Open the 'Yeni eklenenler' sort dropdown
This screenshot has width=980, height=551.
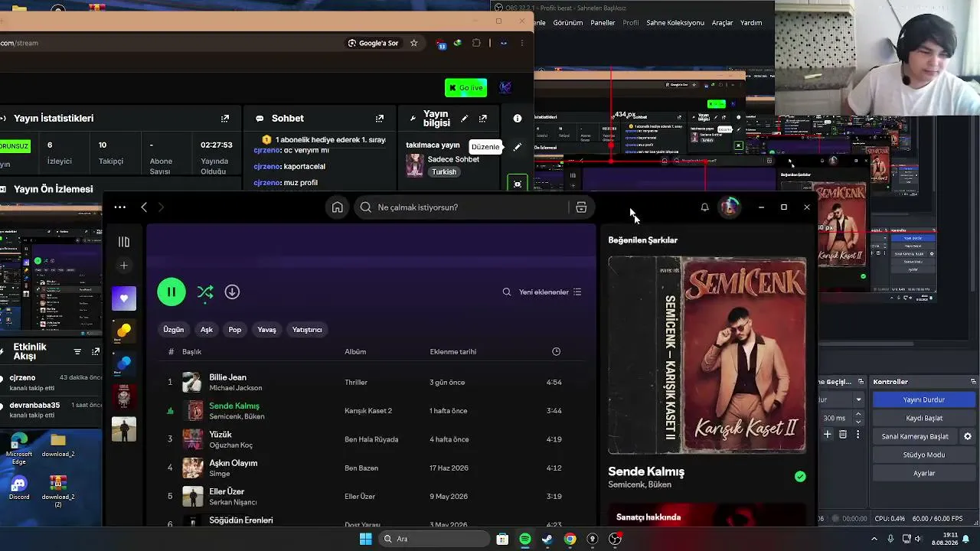coord(550,292)
